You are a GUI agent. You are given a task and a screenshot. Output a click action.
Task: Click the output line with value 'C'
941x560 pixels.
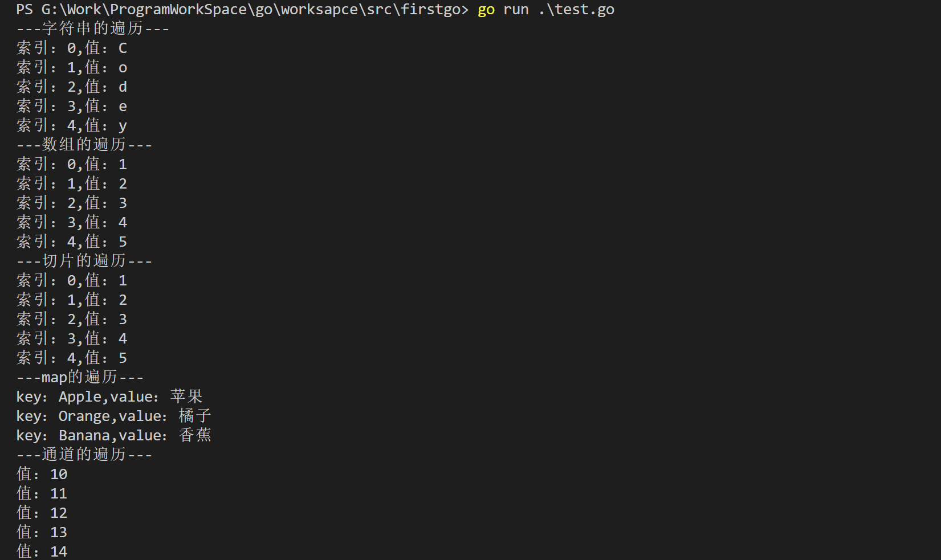pyautogui.click(x=72, y=48)
